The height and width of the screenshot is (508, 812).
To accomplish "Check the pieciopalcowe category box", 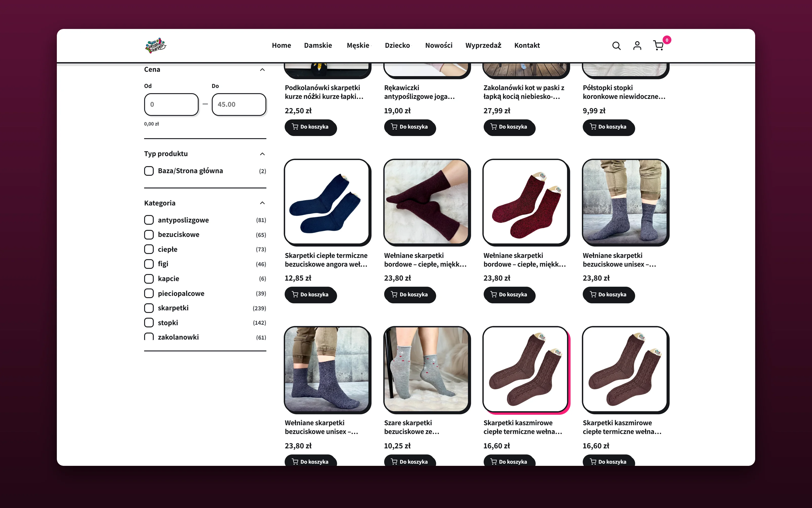I will tap(149, 293).
